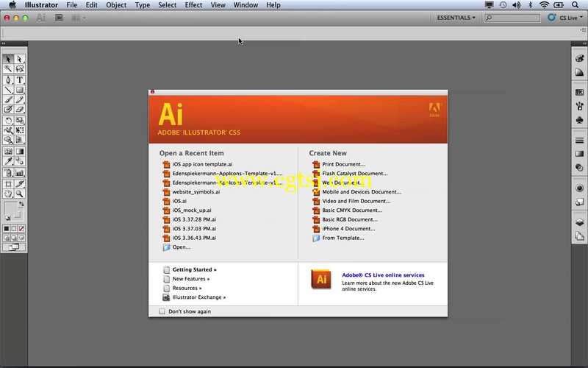Change Screen Mode button in toolbox
This screenshot has width=588, height=368.
click(x=14, y=247)
